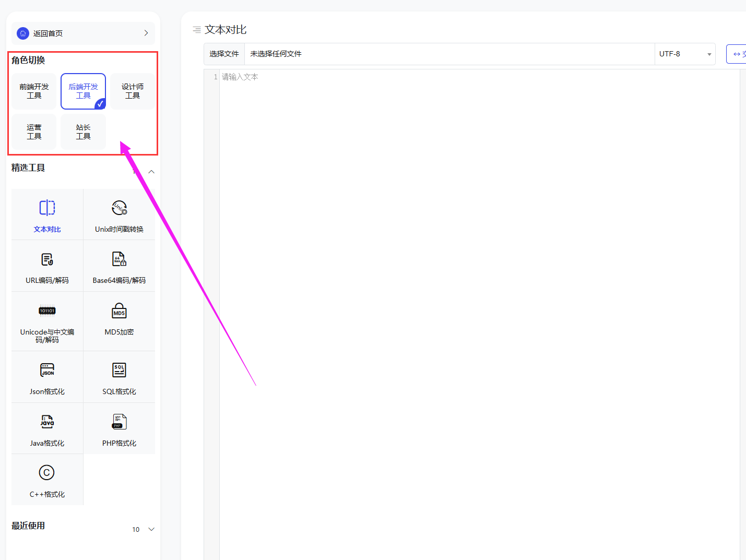Open the Java格式化 tool icon
746x560 pixels.
(47, 422)
